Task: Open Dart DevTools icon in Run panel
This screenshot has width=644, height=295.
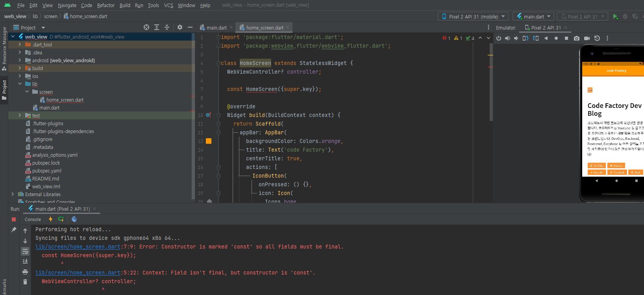Action: point(74,219)
